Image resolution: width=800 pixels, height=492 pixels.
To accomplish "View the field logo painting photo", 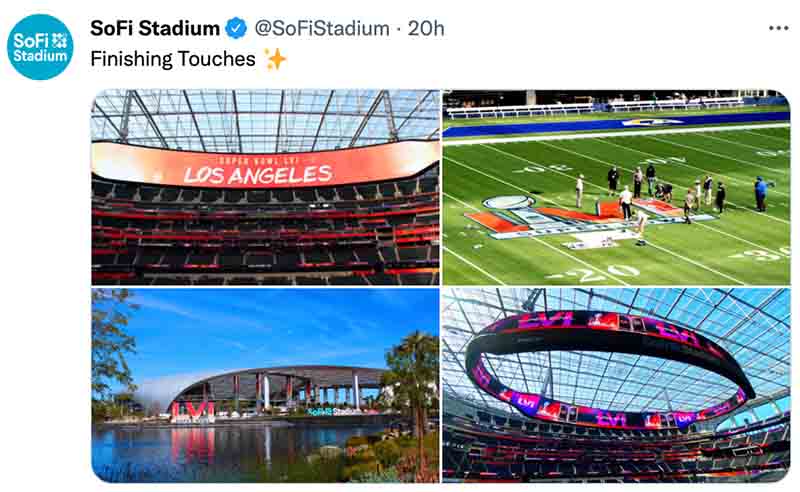I will pos(616,187).
